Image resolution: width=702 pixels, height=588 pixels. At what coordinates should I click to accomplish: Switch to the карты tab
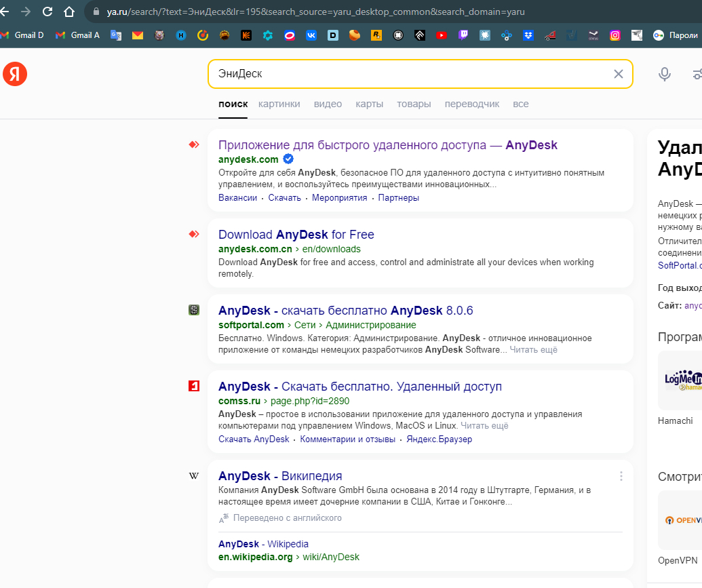[370, 104]
